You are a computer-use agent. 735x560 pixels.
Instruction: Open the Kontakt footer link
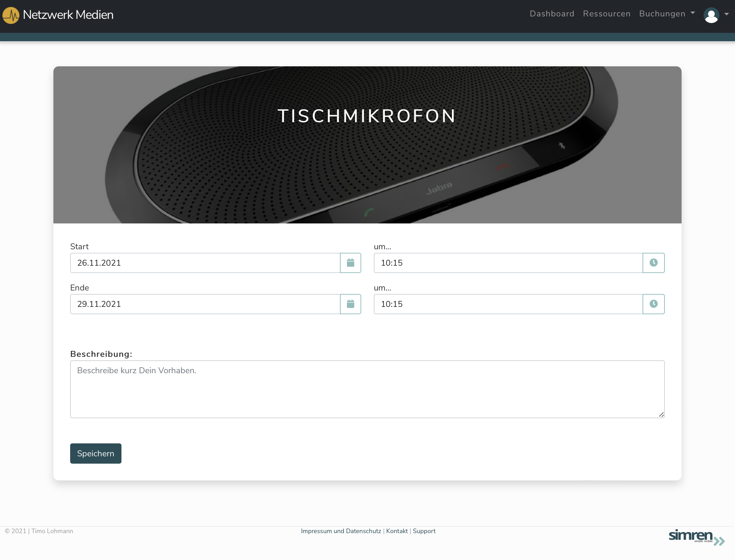pos(397,531)
